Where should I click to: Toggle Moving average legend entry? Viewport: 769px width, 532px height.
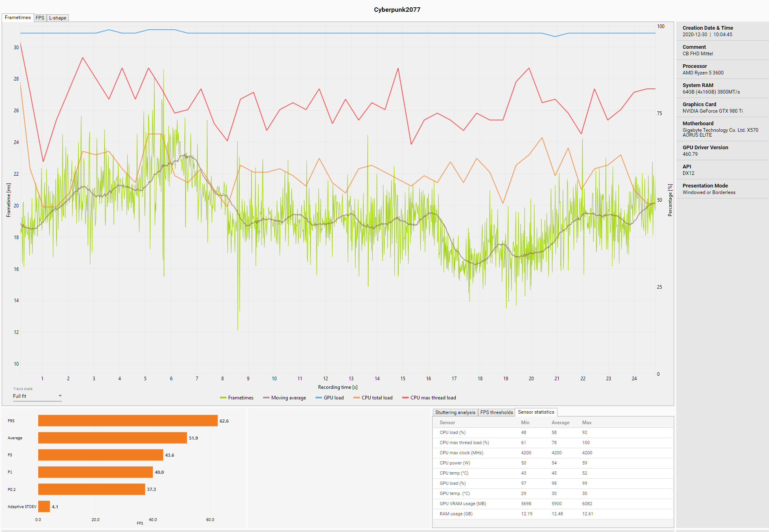pyautogui.click(x=284, y=398)
